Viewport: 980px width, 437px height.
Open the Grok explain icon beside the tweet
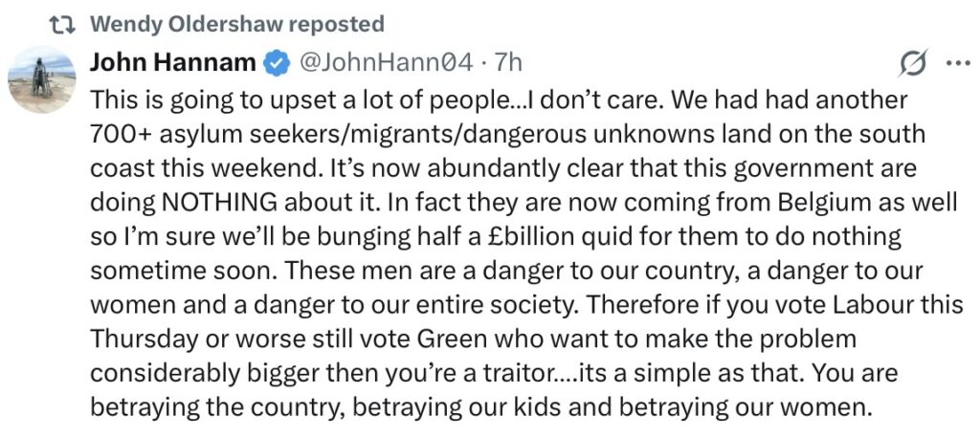coord(913,62)
